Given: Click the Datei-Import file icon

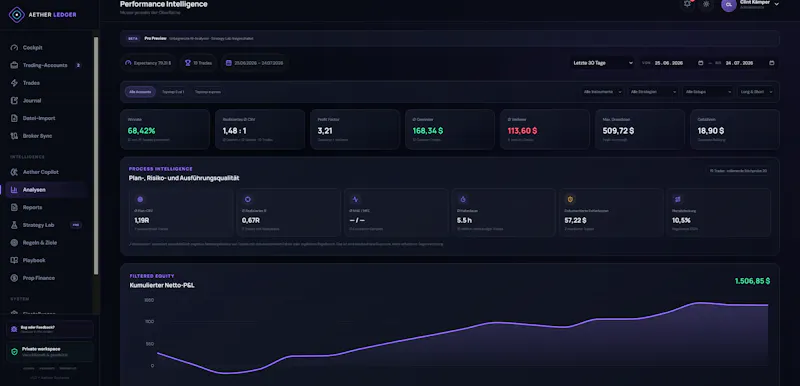Looking at the screenshot, I should click(14, 118).
